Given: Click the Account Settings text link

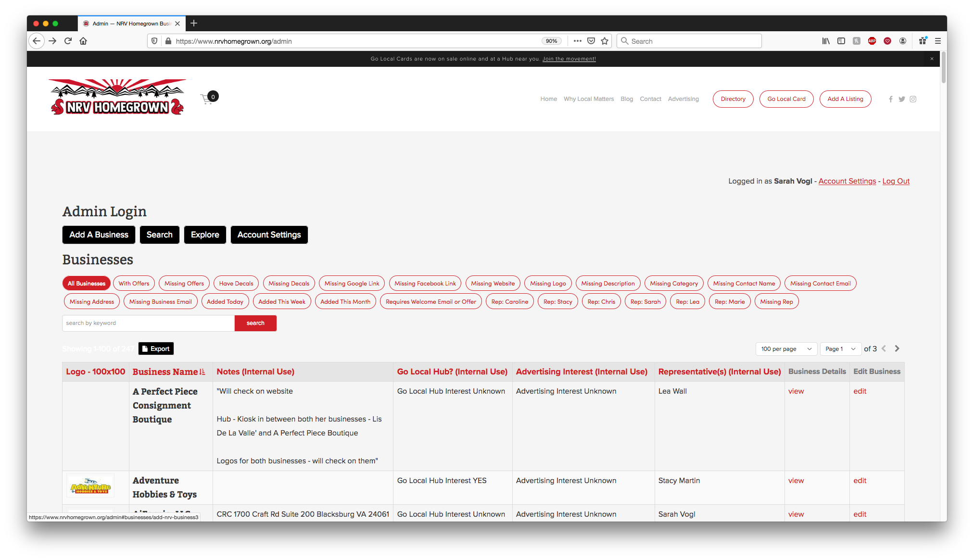Looking at the screenshot, I should click(847, 181).
